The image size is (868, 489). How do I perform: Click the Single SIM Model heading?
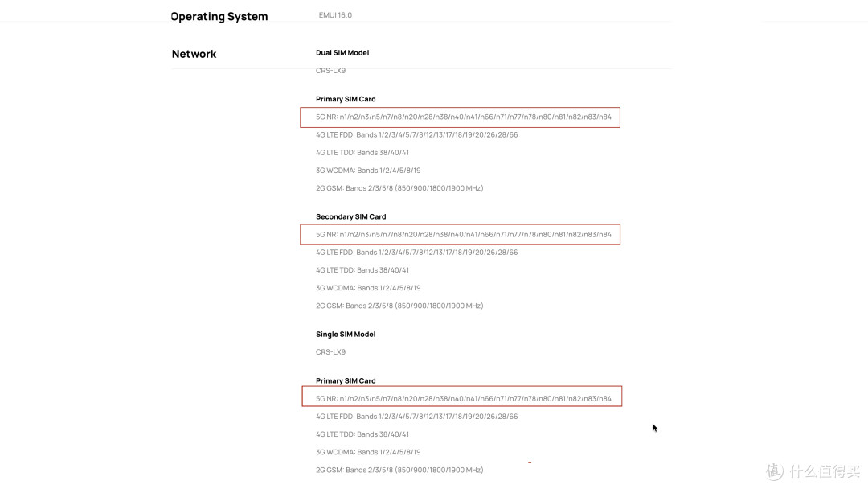point(346,335)
